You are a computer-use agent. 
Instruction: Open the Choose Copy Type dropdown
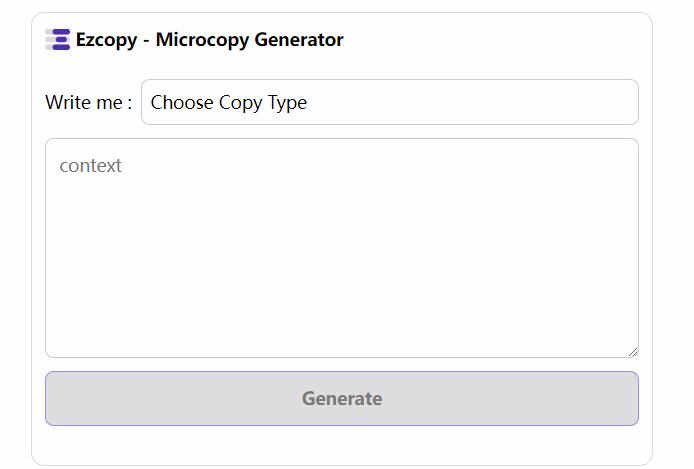pyautogui.click(x=389, y=102)
